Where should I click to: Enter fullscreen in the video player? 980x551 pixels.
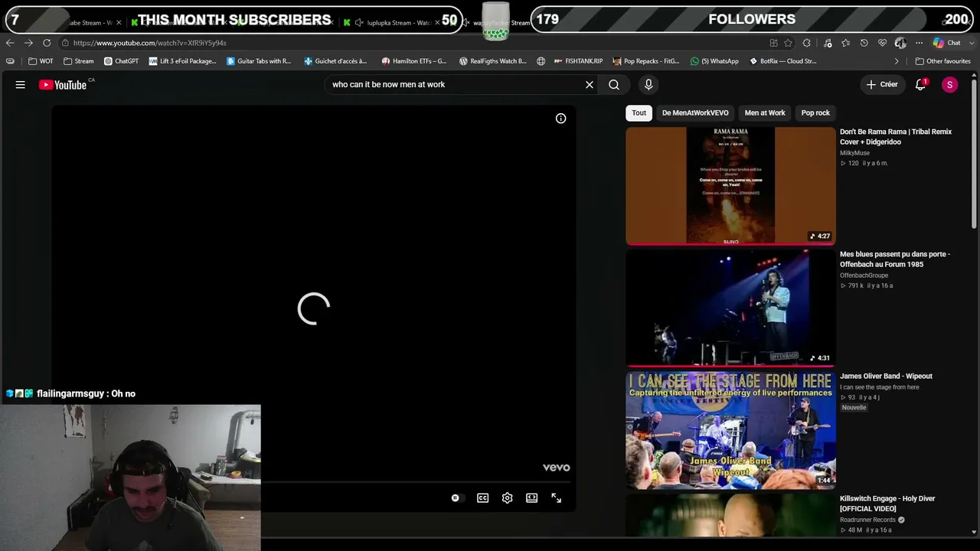click(557, 498)
